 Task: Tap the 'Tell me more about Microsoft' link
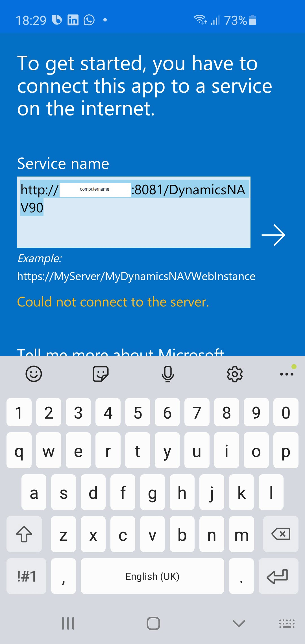121,352
